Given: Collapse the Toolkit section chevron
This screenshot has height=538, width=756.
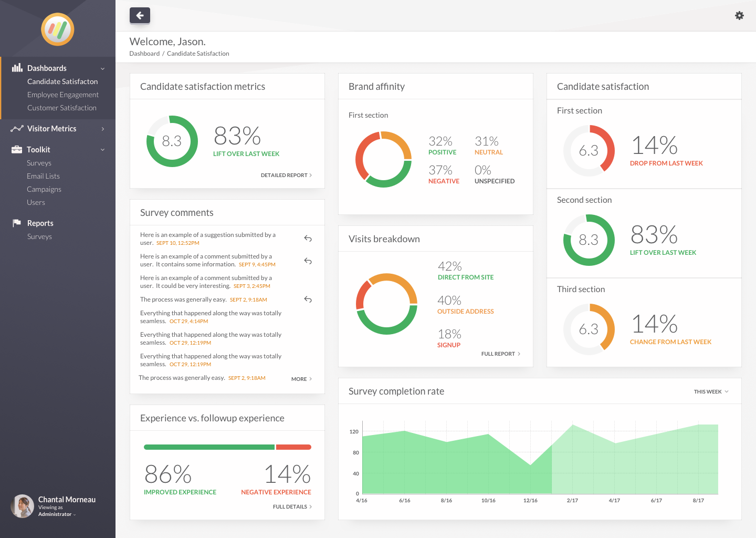Looking at the screenshot, I should [103, 150].
